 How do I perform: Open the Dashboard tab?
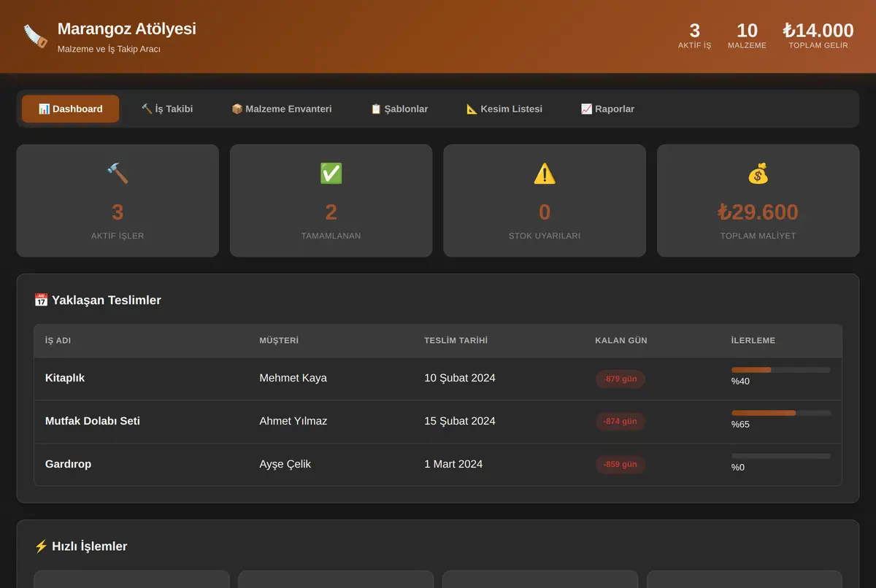70,109
